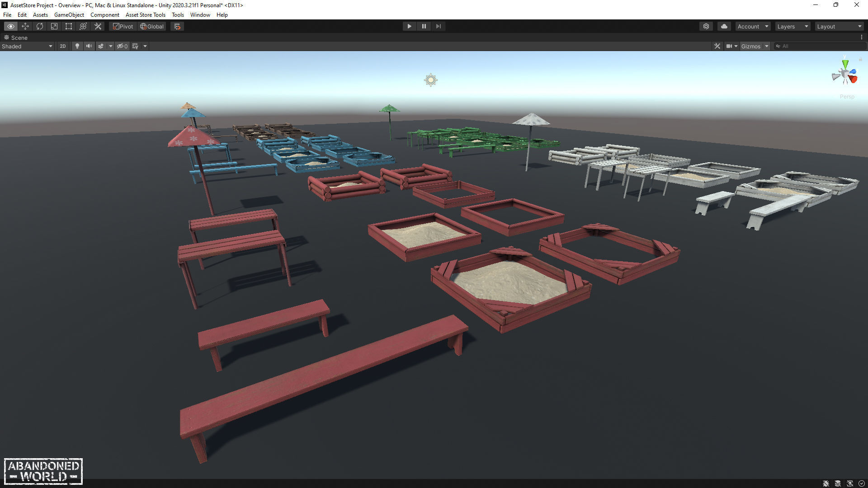Select the Scale tool

54,26
